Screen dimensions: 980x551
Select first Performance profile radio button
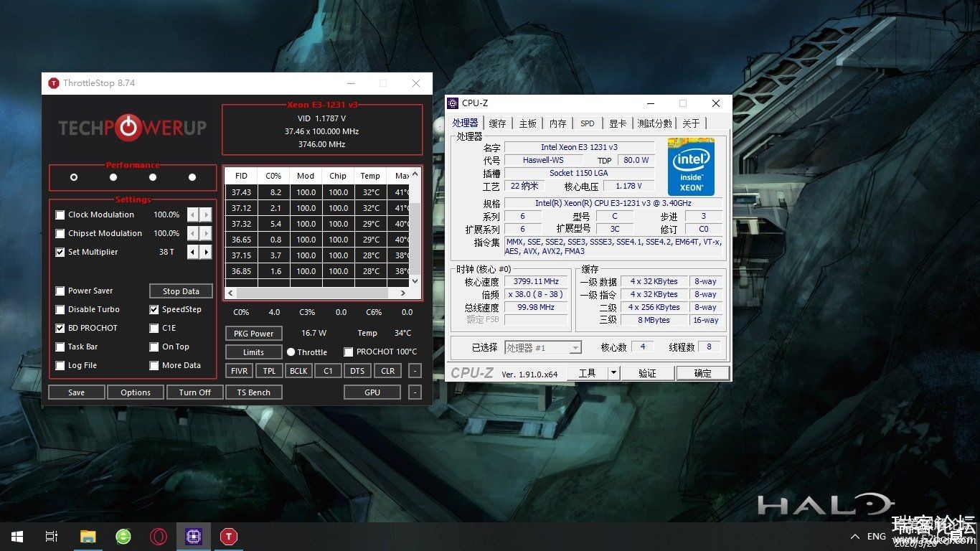click(74, 177)
